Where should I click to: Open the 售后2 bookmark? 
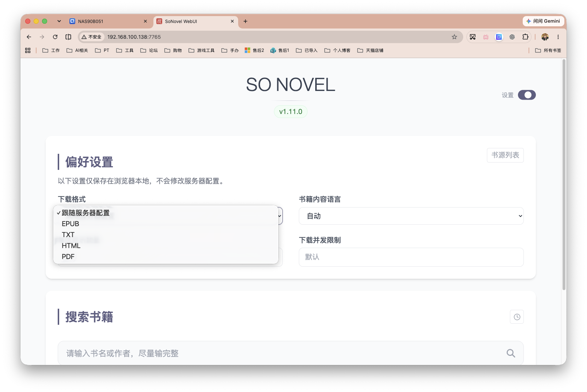click(254, 50)
